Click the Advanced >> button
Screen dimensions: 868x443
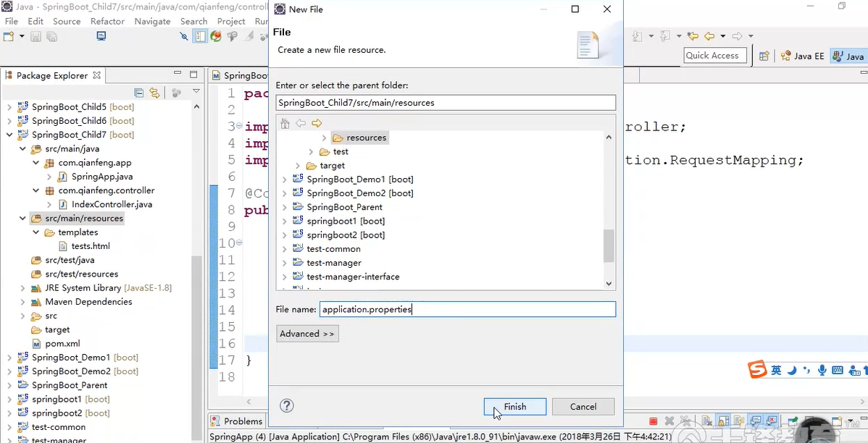click(x=307, y=334)
